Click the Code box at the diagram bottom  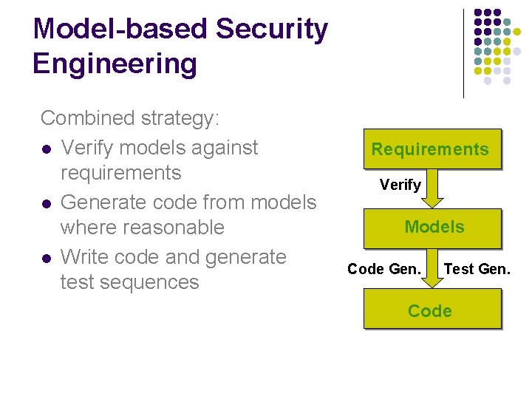tap(430, 310)
